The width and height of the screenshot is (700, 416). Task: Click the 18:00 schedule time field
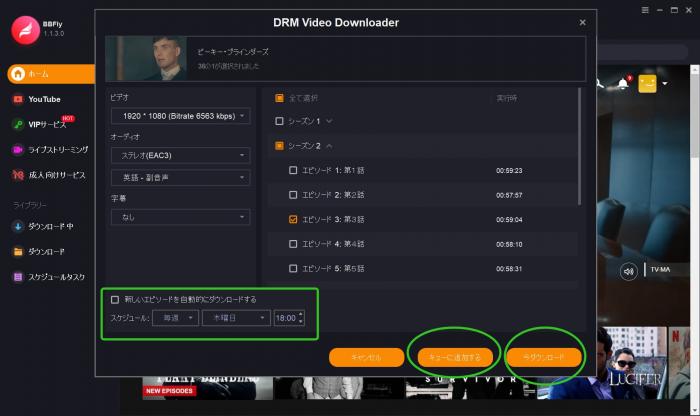(286, 318)
